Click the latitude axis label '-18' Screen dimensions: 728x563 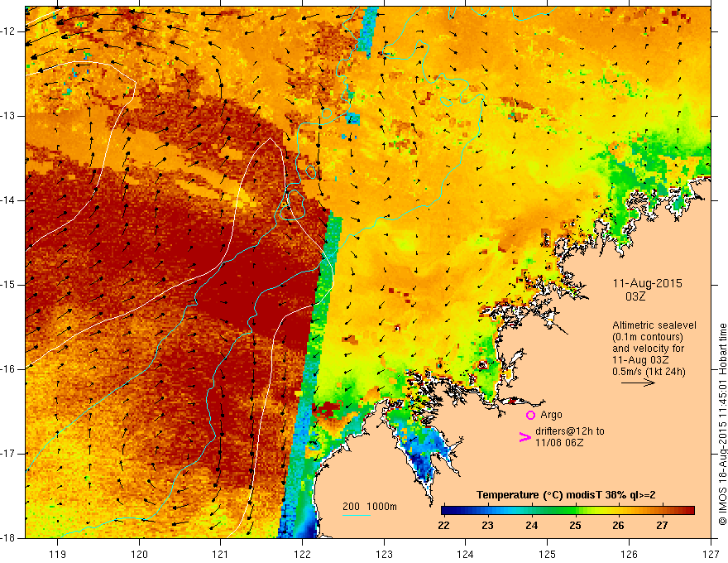[x=8, y=538]
